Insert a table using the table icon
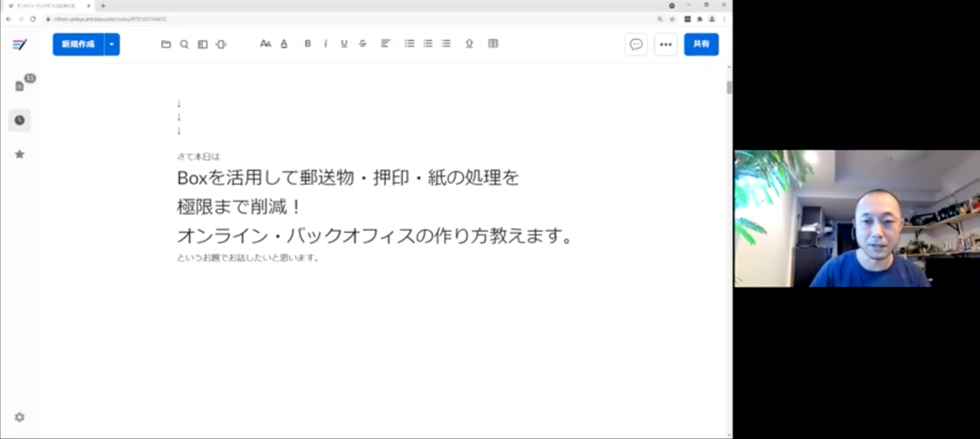This screenshot has height=439, width=980. (x=492, y=44)
